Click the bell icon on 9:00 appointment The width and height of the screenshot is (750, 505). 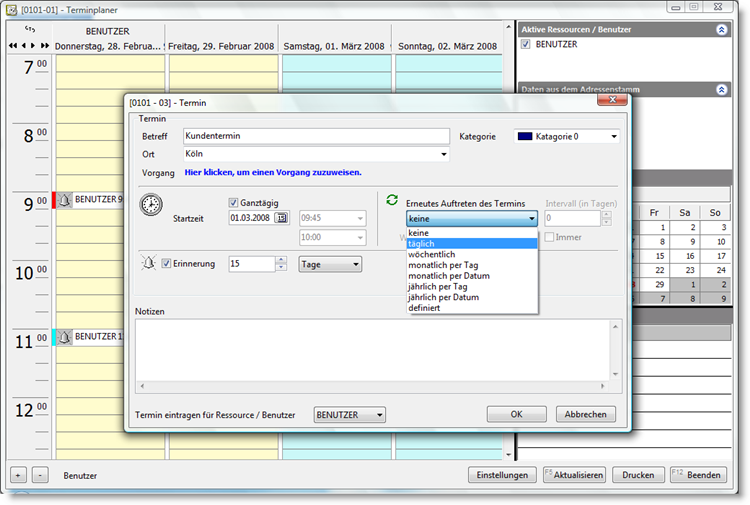(64, 199)
